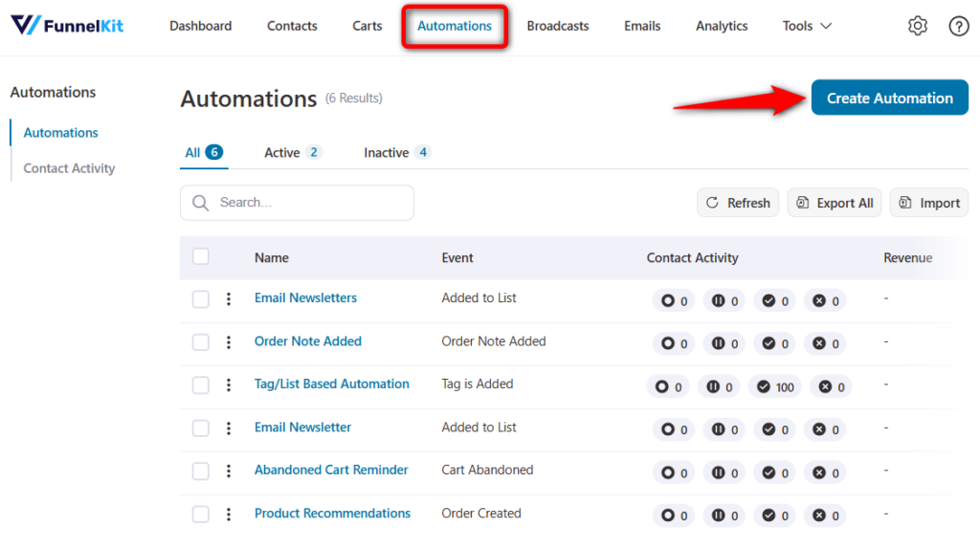Open three-dot menu for Tag/List Based Automation
Screen dimensions: 980x549
[x=229, y=385]
